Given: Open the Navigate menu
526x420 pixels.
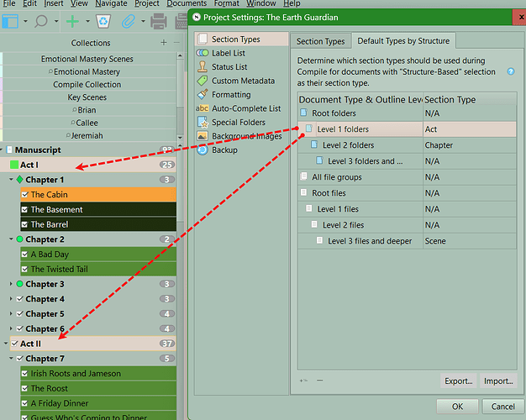Looking at the screenshot, I should [111, 3].
